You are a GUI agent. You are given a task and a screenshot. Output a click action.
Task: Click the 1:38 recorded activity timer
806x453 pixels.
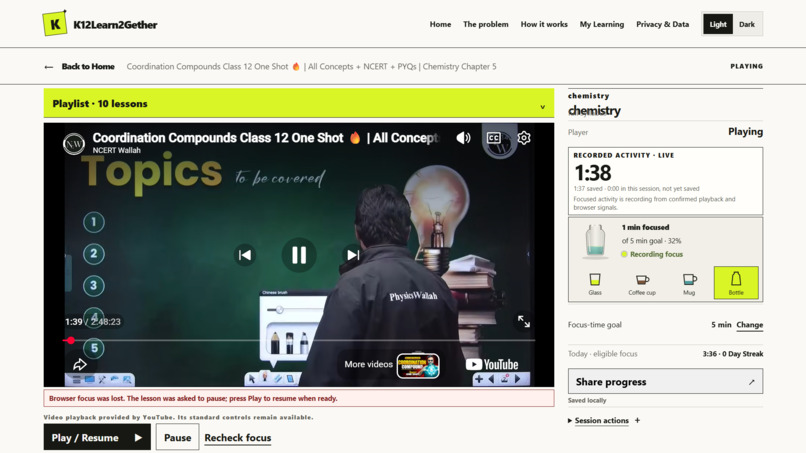click(593, 173)
